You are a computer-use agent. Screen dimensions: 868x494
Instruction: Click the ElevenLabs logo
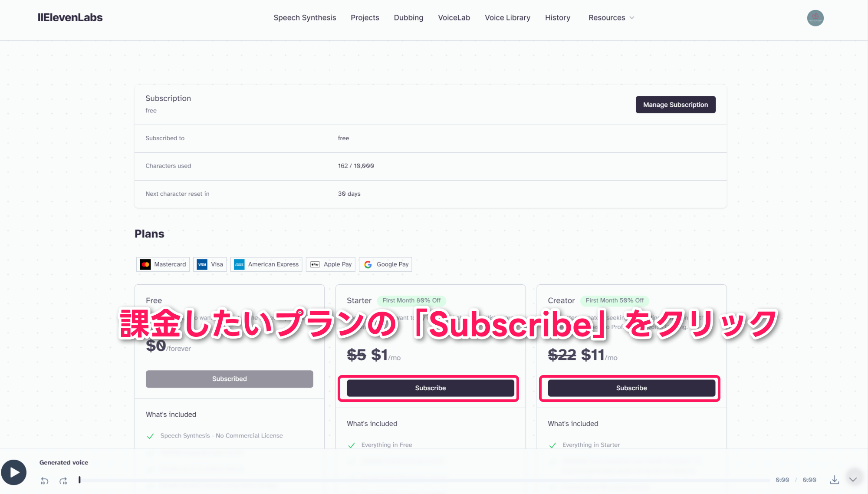(x=70, y=18)
